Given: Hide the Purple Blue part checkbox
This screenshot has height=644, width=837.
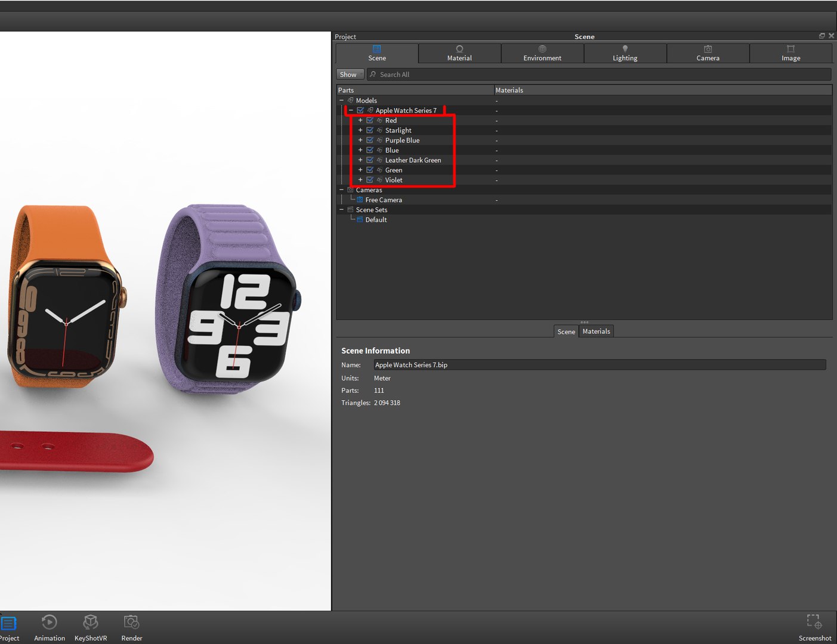Looking at the screenshot, I should [370, 140].
